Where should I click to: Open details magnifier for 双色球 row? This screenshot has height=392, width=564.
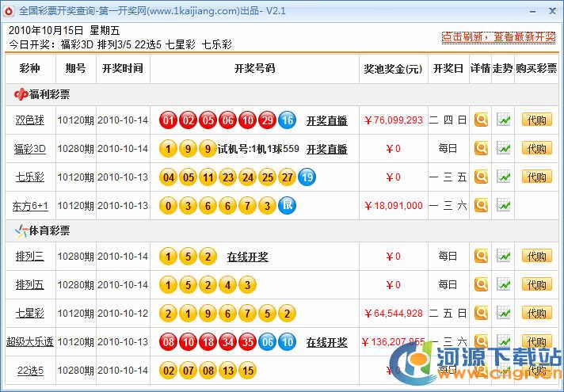click(x=481, y=120)
